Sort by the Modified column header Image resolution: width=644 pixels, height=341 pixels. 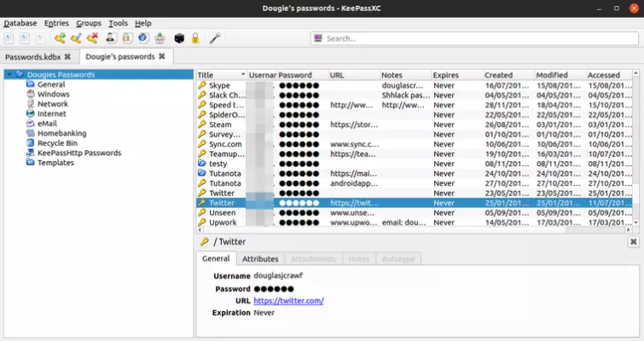(x=560, y=75)
